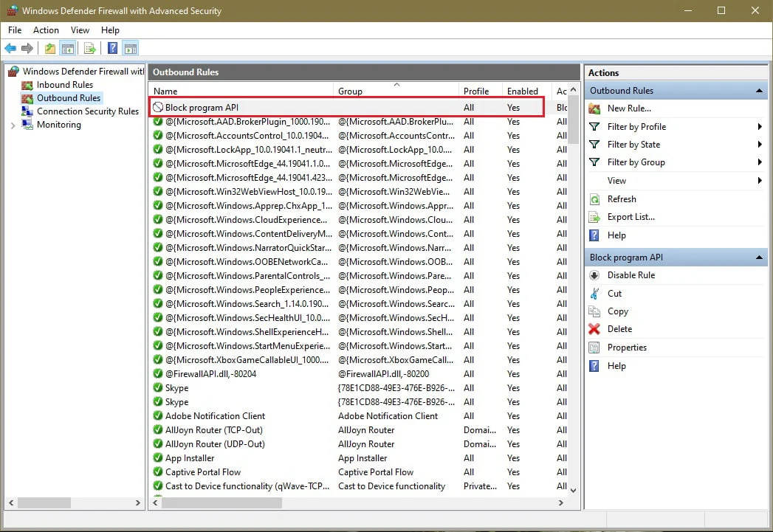773x532 pixels.
Task: Click the Up one level folder icon
Action: 49,48
